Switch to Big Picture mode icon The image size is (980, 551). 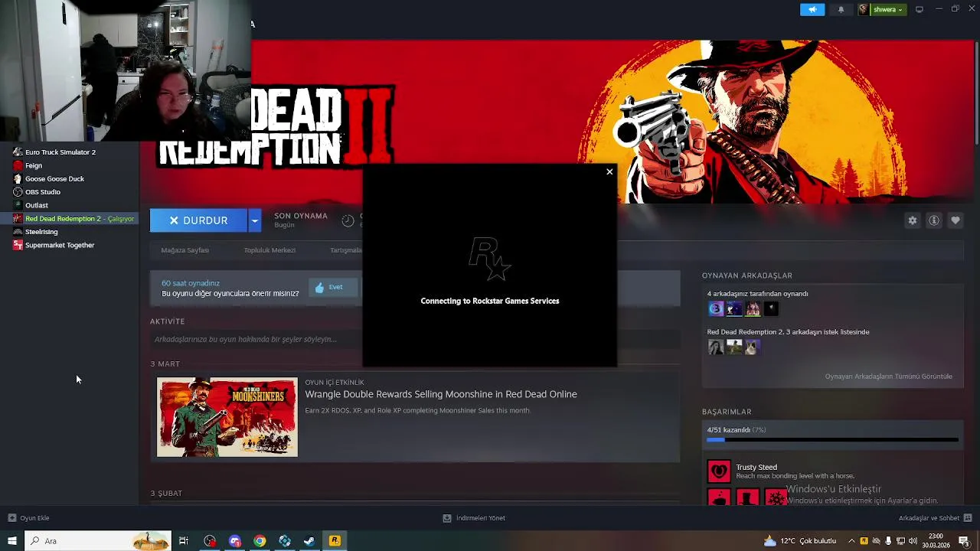pos(920,9)
